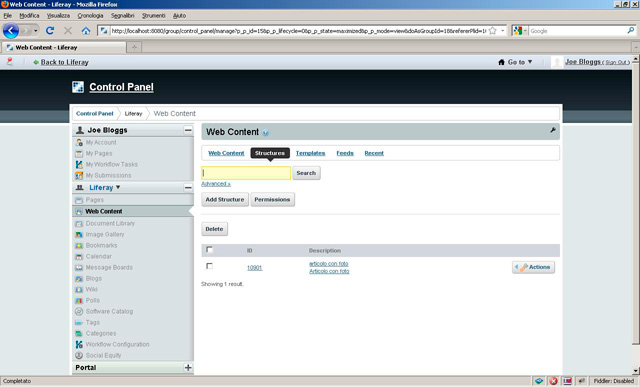Reload the page with the refresh icon
Image resolution: width=640 pixels, height=388 pixels.
pyautogui.click(x=50, y=31)
